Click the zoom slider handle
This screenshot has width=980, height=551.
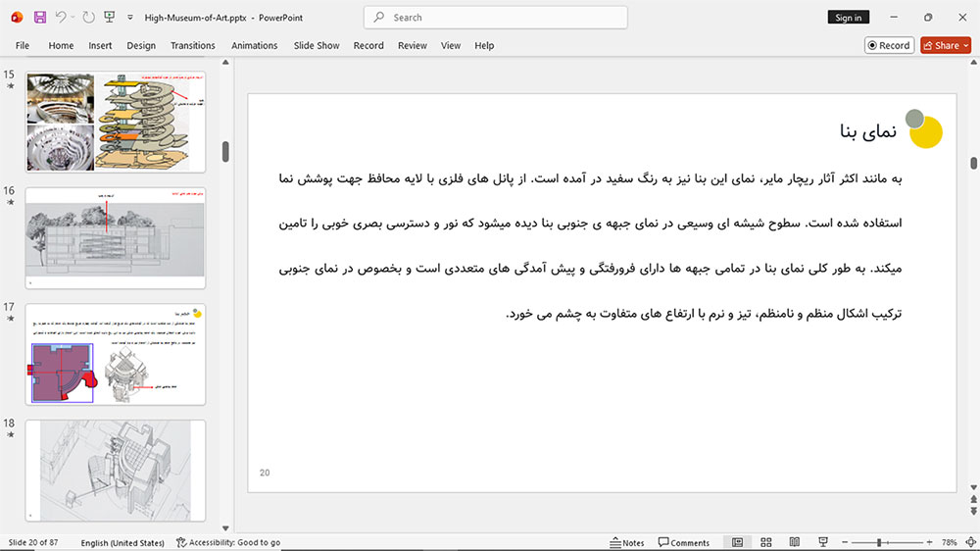click(x=879, y=542)
